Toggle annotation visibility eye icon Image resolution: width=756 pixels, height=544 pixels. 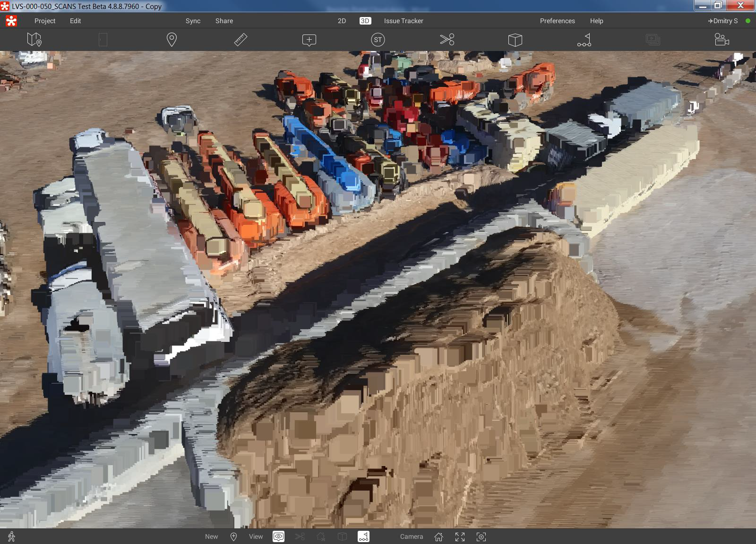[x=278, y=536]
